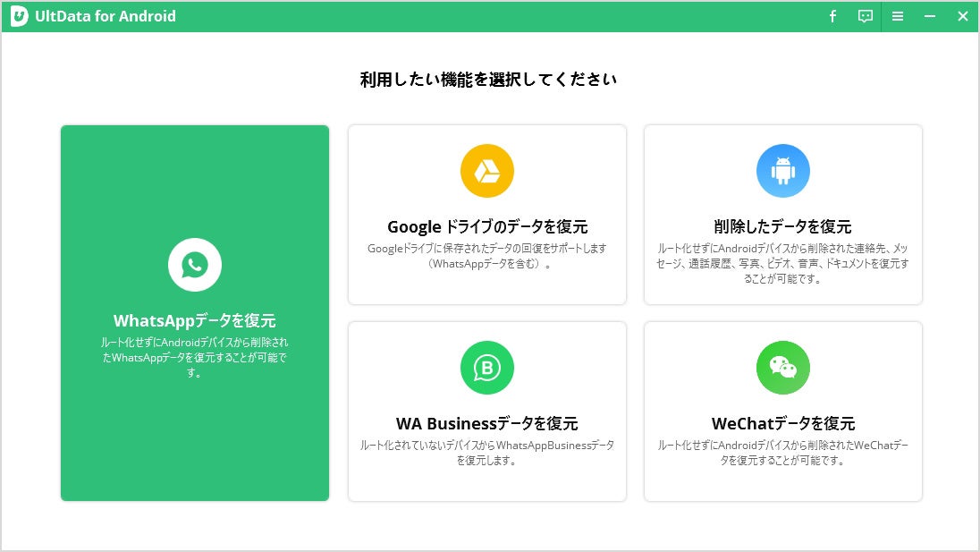This screenshot has width=980, height=552.
Task: Click the blue Android robot icon
Action: coord(782,170)
